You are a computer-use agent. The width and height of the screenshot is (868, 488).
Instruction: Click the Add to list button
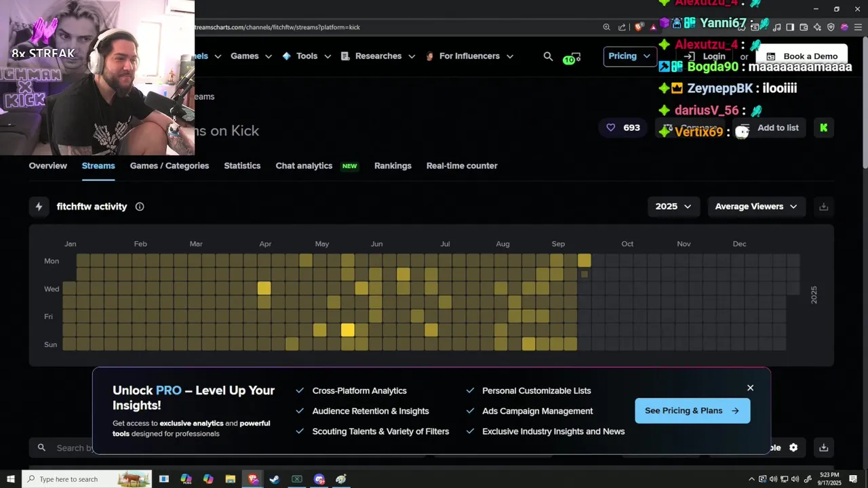click(x=769, y=127)
